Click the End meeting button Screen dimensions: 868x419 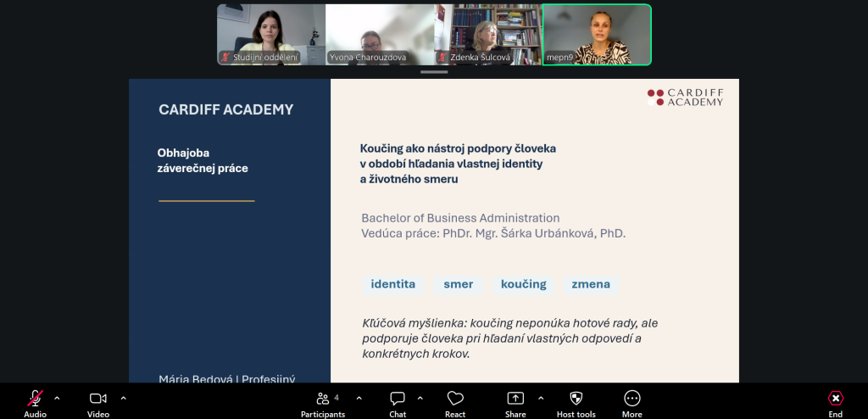pyautogui.click(x=835, y=404)
